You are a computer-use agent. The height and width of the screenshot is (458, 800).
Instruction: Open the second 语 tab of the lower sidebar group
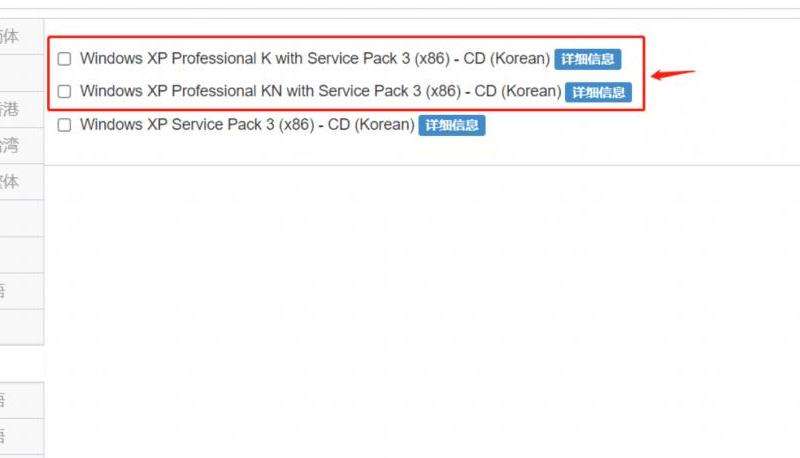(21, 437)
